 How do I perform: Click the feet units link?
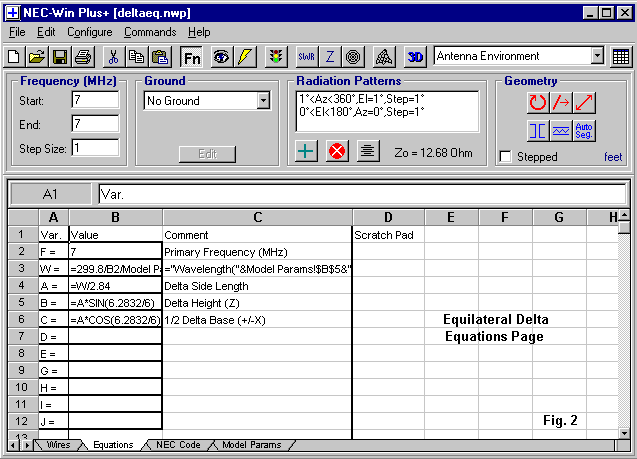612,157
